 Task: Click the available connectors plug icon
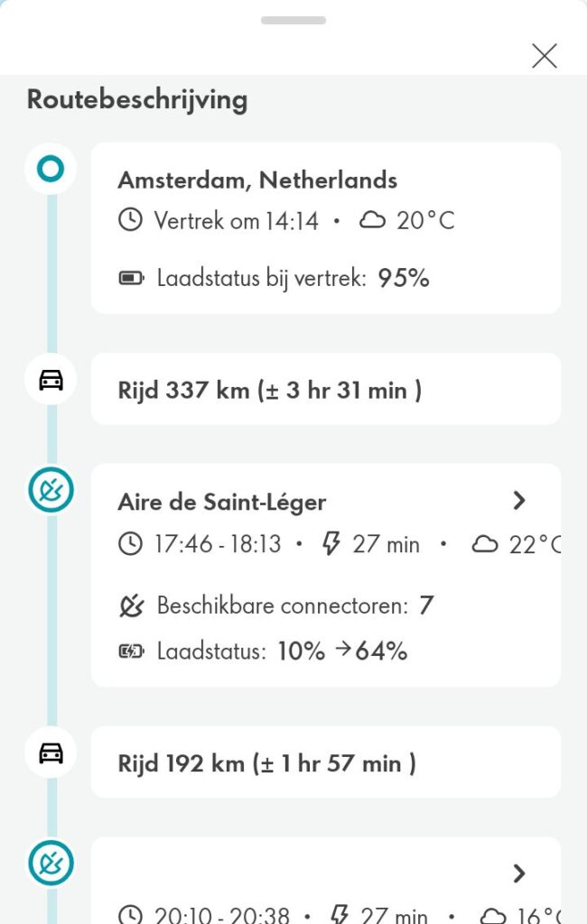coord(132,605)
